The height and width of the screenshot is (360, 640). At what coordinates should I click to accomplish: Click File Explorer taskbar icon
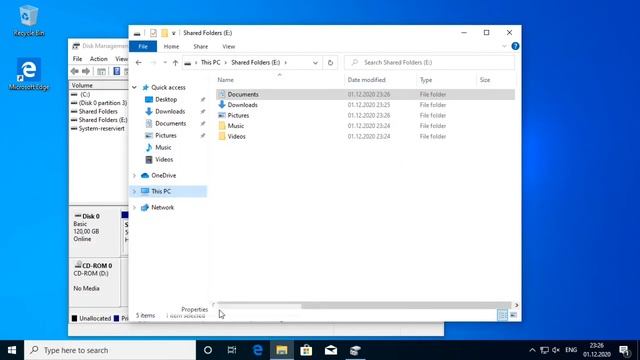tap(282, 350)
